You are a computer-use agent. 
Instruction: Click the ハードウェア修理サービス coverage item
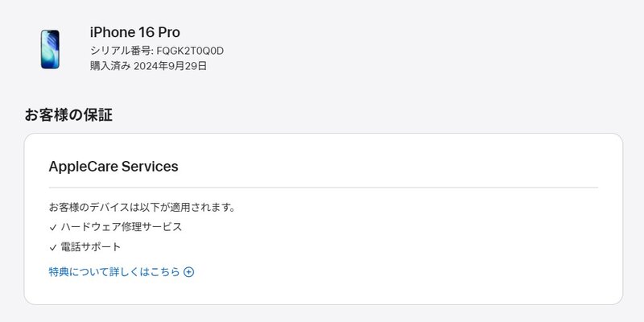click(x=122, y=227)
